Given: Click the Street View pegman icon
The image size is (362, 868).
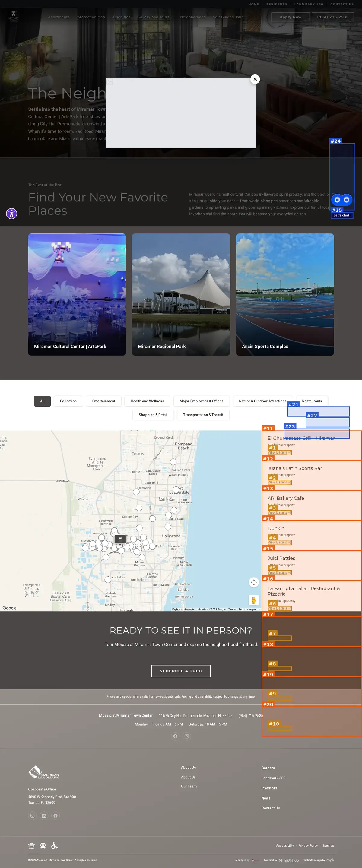Looking at the screenshot, I should pyautogui.click(x=254, y=600).
